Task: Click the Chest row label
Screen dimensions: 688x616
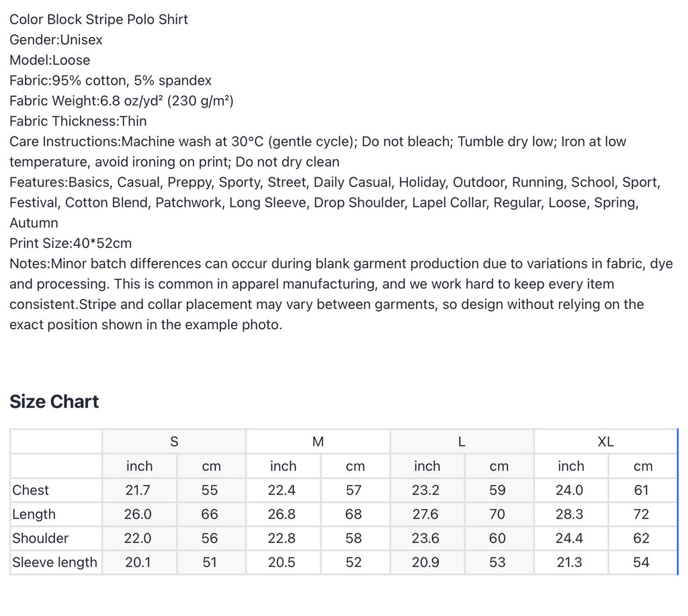Action: 30,490
